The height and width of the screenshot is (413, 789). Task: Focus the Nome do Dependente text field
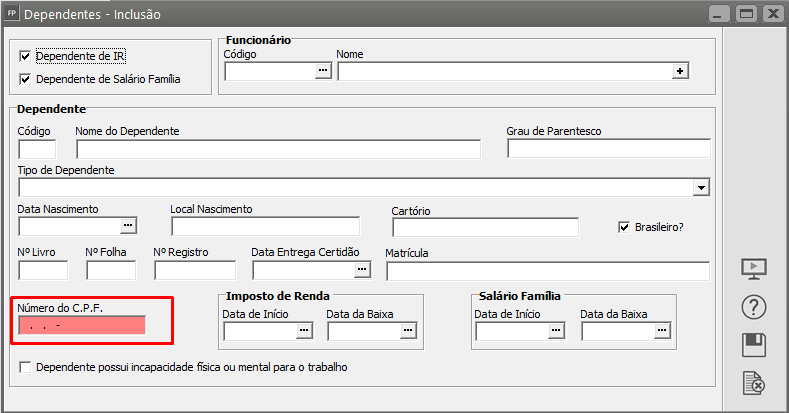point(278,149)
